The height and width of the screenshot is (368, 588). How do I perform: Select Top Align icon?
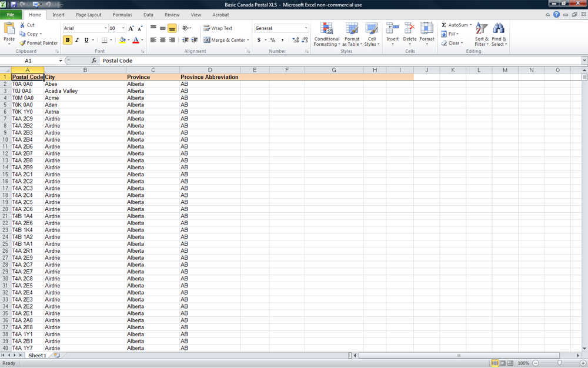[x=153, y=28]
